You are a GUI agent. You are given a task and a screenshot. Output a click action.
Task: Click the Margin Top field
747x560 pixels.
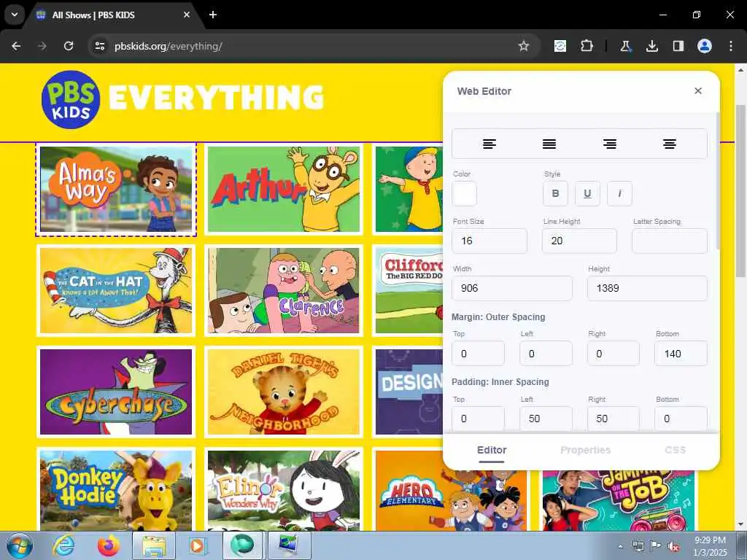pos(478,354)
